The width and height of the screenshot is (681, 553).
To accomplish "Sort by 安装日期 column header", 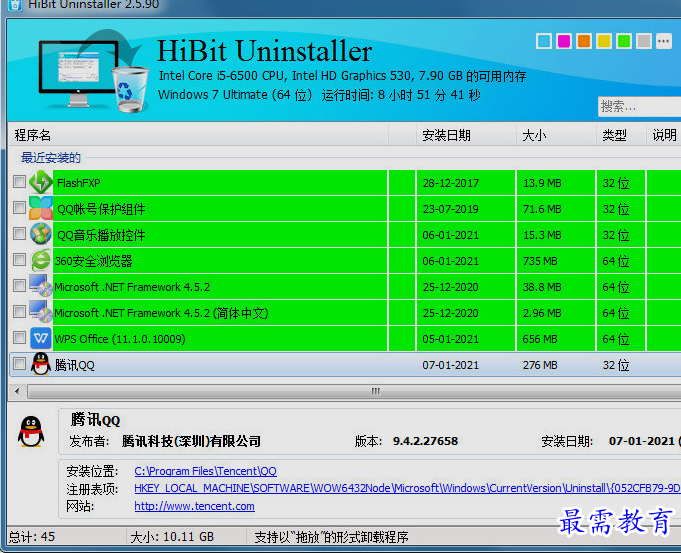I will point(466,135).
